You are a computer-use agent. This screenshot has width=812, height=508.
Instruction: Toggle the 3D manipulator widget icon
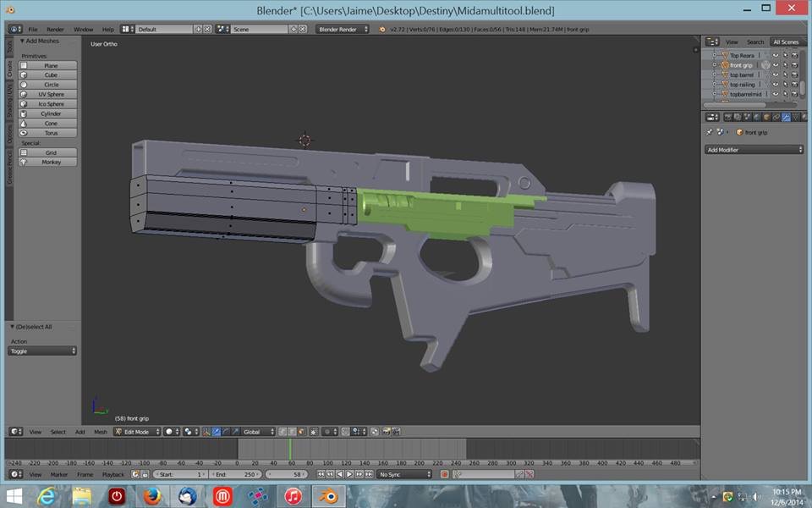(x=206, y=432)
